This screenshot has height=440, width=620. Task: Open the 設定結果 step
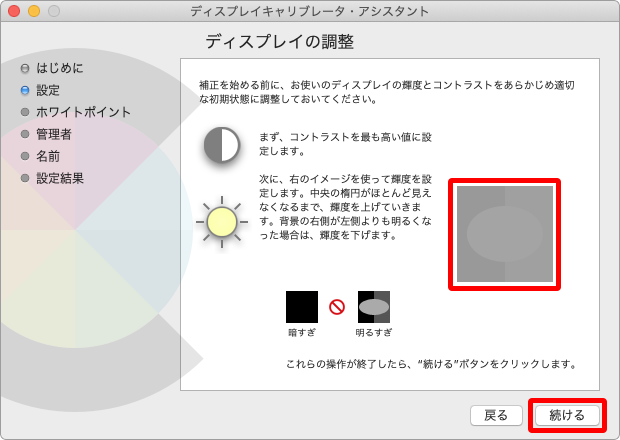coord(60,178)
